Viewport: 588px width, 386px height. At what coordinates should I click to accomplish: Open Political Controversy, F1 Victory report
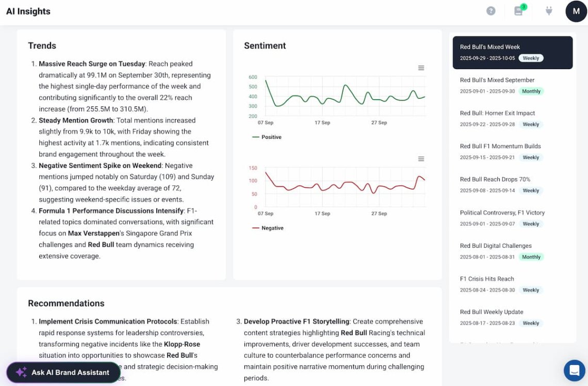(x=512, y=217)
